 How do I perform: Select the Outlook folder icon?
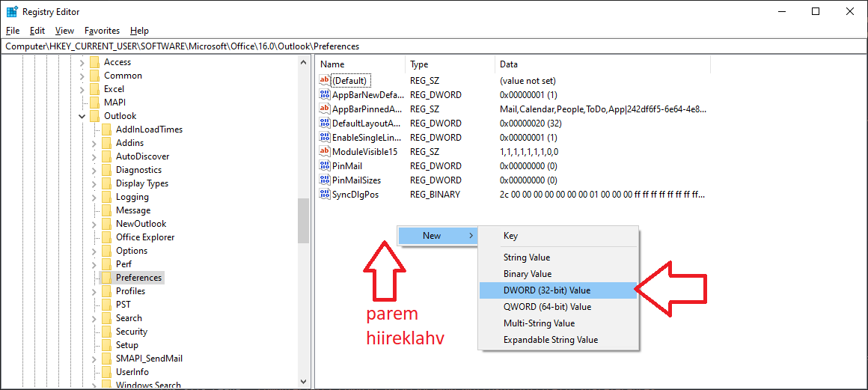(95, 116)
